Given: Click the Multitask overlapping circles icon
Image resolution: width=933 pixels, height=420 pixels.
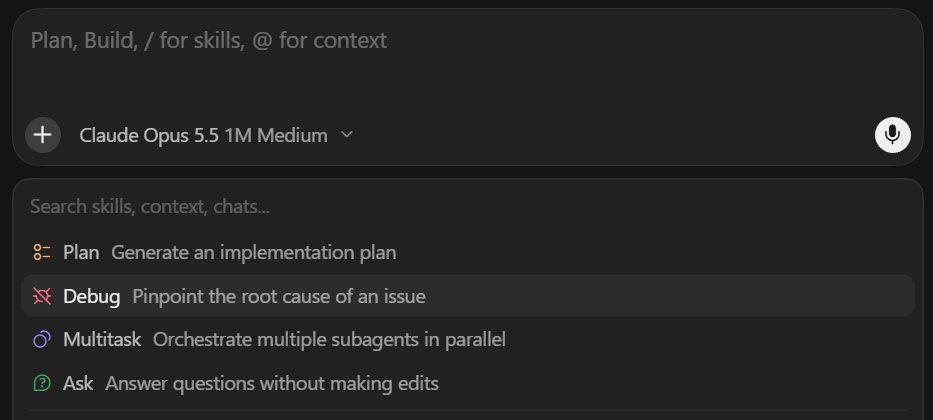Looking at the screenshot, I should click(x=42, y=340).
